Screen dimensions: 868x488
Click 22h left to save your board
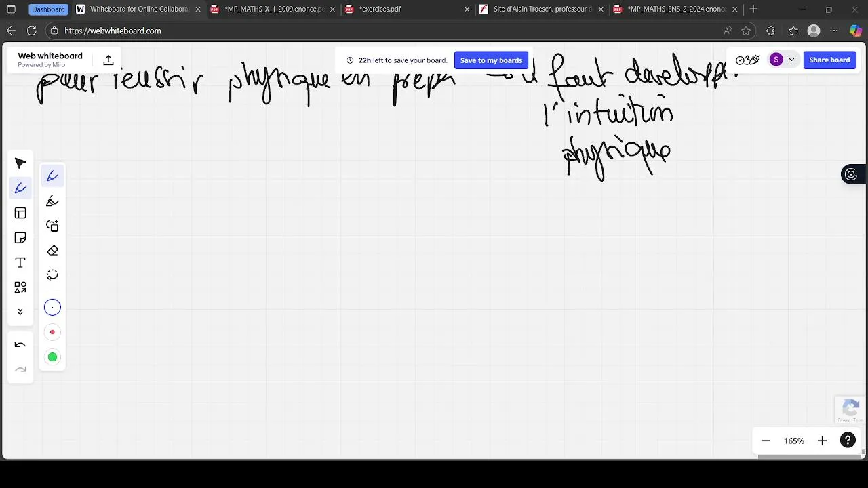pos(397,60)
